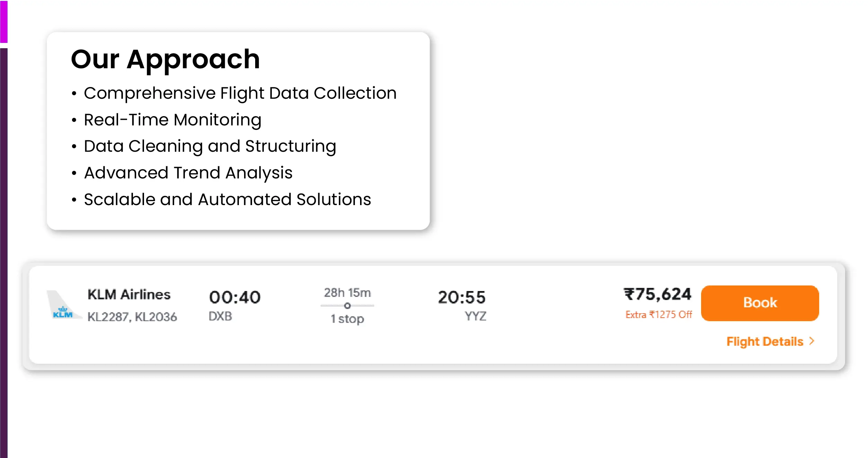Click the bullet beside Real-Time Monitoring
Screen dimensions: 868x458
tap(74, 120)
